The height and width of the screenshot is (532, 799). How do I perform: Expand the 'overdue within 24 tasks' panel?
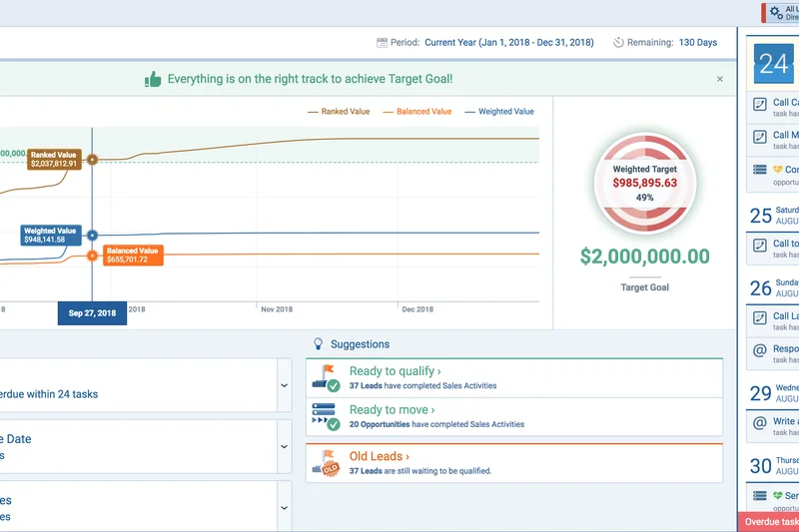pos(285,385)
